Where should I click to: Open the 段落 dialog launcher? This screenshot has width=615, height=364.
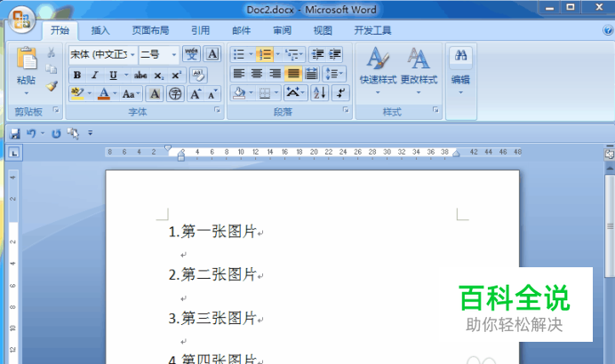tap(346, 110)
